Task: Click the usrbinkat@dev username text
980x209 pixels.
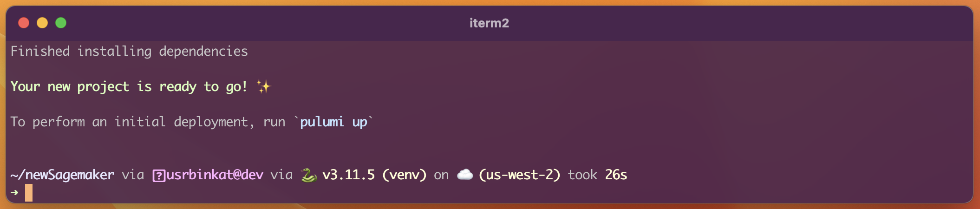Action: [x=215, y=175]
